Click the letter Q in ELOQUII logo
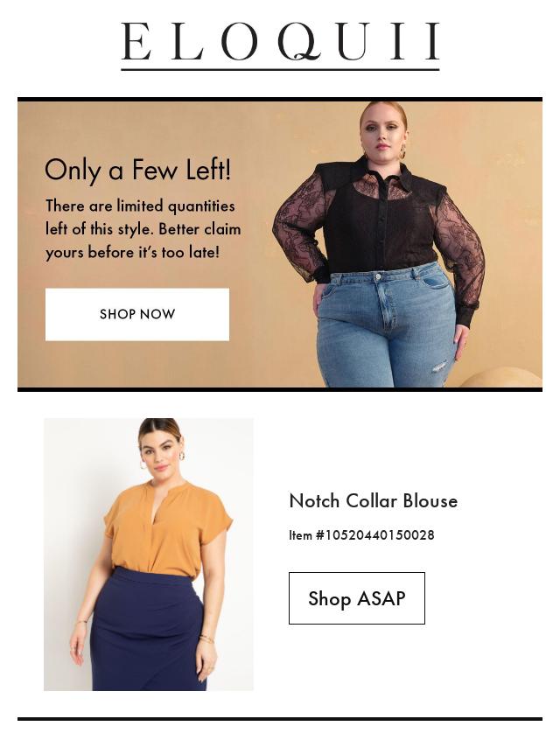Image resolution: width=560 pixels, height=747 pixels. pos(299,42)
